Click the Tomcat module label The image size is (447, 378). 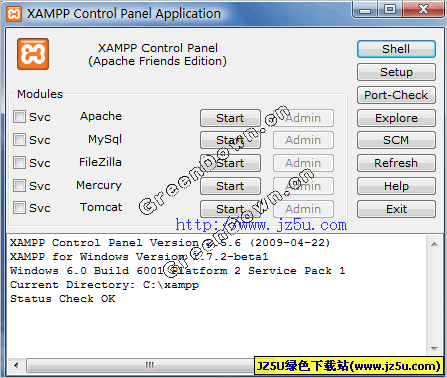pyautogui.click(x=101, y=207)
